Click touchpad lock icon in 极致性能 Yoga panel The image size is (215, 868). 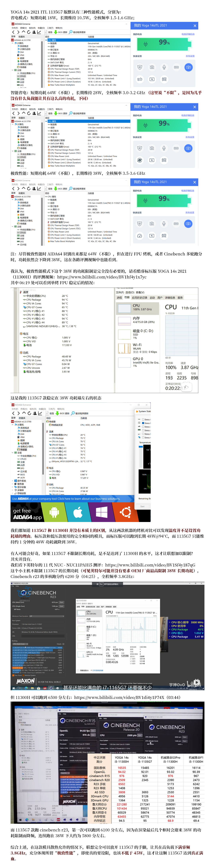pyautogui.click(x=151, y=236)
